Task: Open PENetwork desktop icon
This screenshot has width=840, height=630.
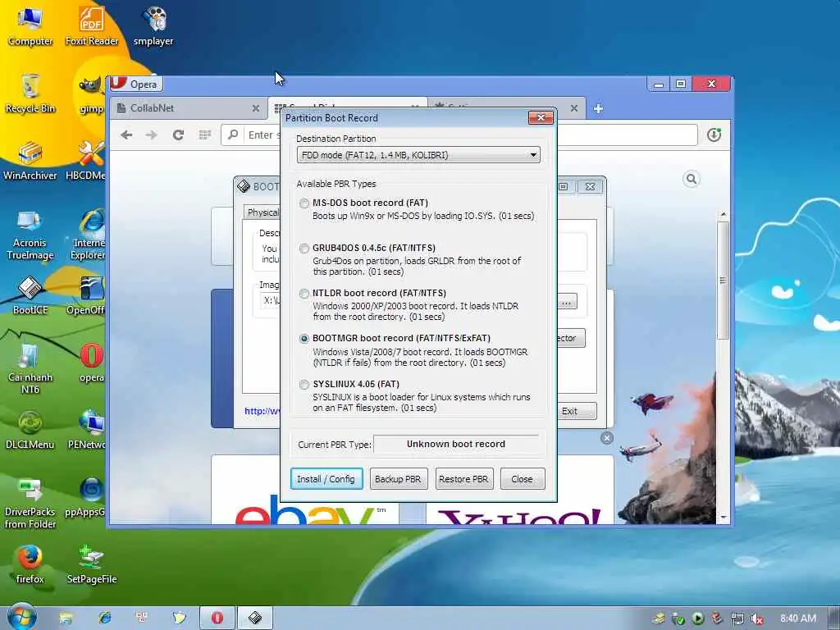Action: (x=87, y=430)
